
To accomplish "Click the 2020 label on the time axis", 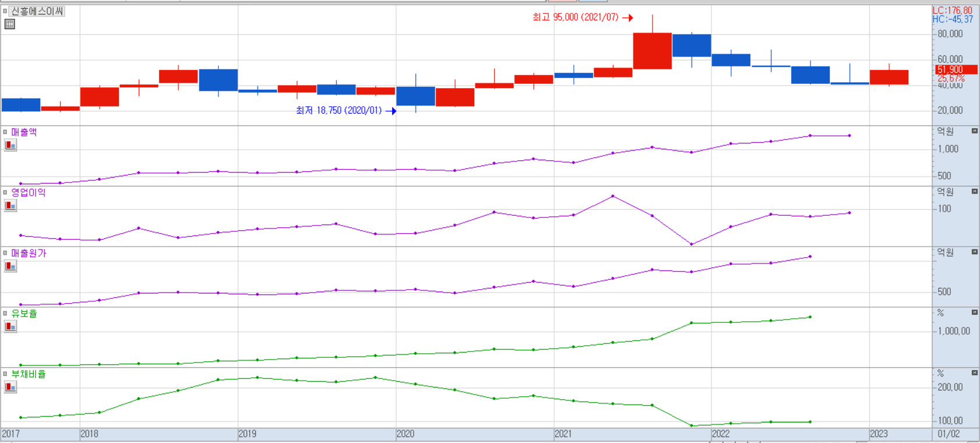I will click(406, 434).
